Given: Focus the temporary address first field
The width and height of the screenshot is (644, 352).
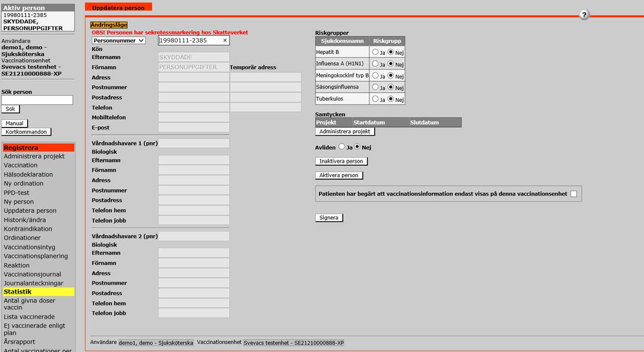Looking at the screenshot, I should [x=265, y=77].
